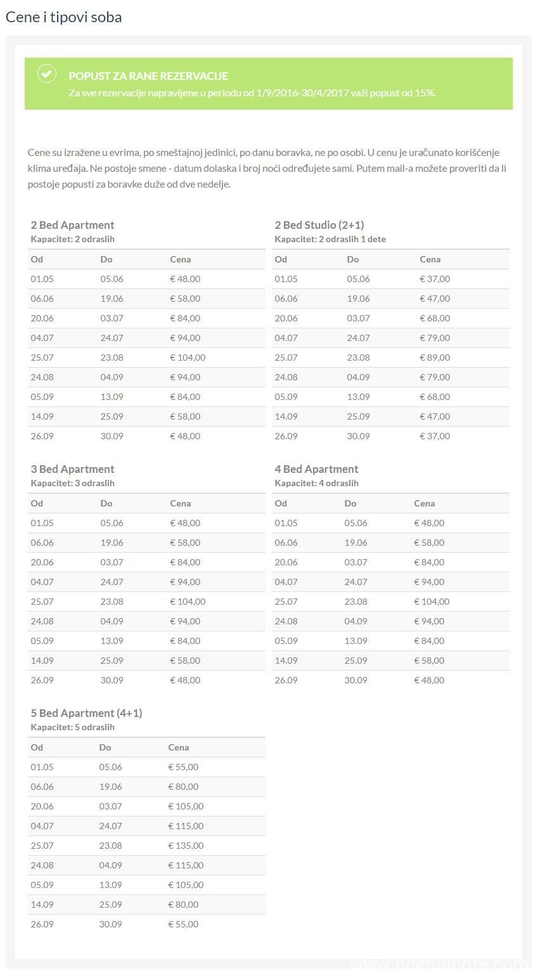Click the "2 Bed Studio (2+1)" heading
This screenshot has height=980, width=540.
(x=319, y=225)
